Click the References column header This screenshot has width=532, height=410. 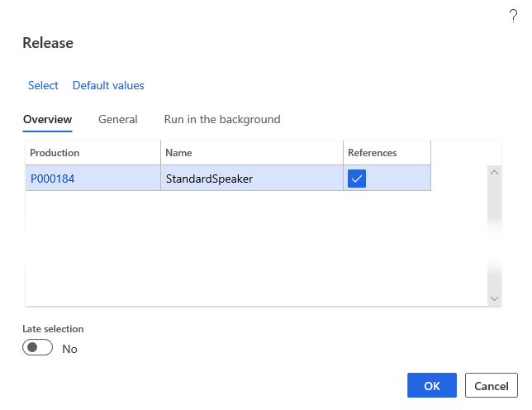click(387, 153)
